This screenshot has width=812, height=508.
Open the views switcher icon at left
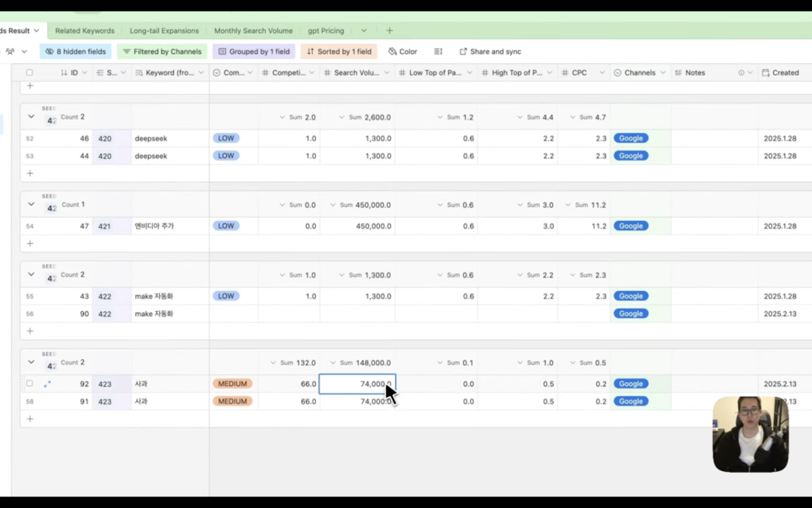pyautogui.click(x=14, y=51)
